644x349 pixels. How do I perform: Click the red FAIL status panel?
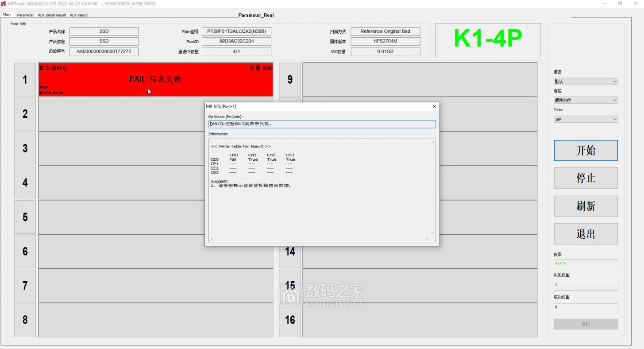coord(155,79)
